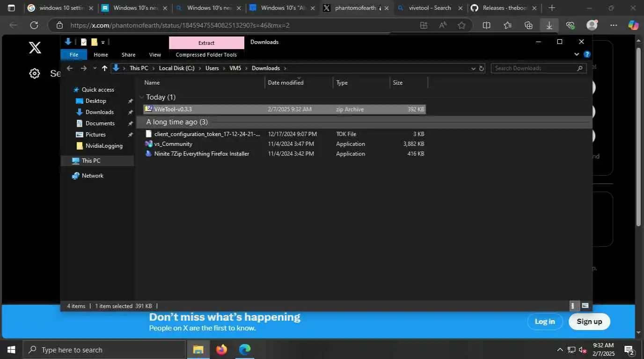The width and height of the screenshot is (644, 359).
Task: Open Desktop in the navigation pane
Action: [95, 101]
